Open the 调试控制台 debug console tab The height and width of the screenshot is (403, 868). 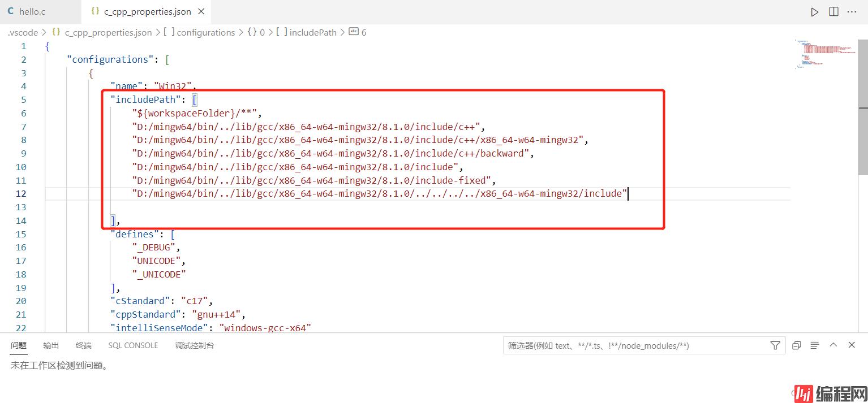tap(194, 345)
